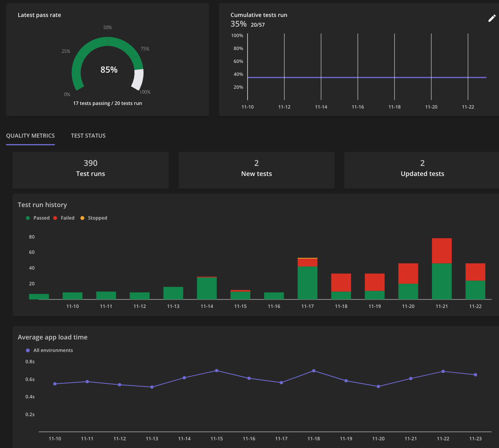The height and width of the screenshot is (448, 499).
Task: Click the purple cumulative tests line at 11-16
Action: (358, 77)
